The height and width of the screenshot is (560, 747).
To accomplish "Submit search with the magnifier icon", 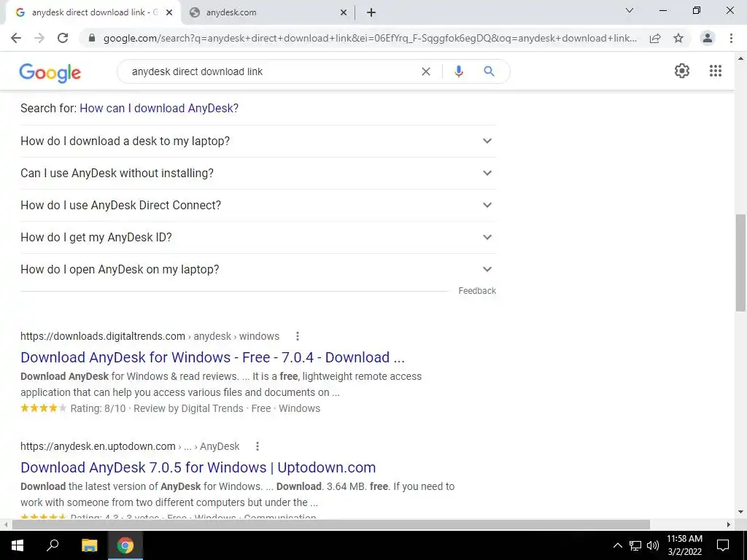I will 489,71.
